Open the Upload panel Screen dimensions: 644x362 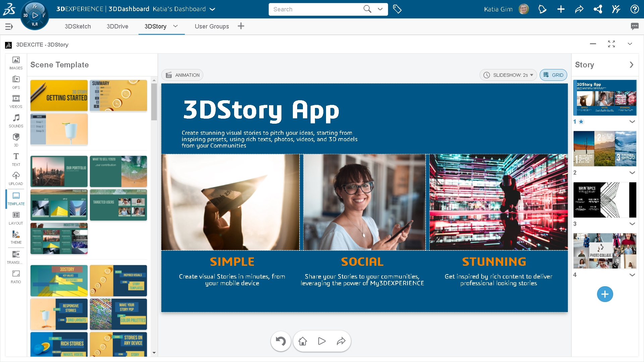[x=16, y=179]
